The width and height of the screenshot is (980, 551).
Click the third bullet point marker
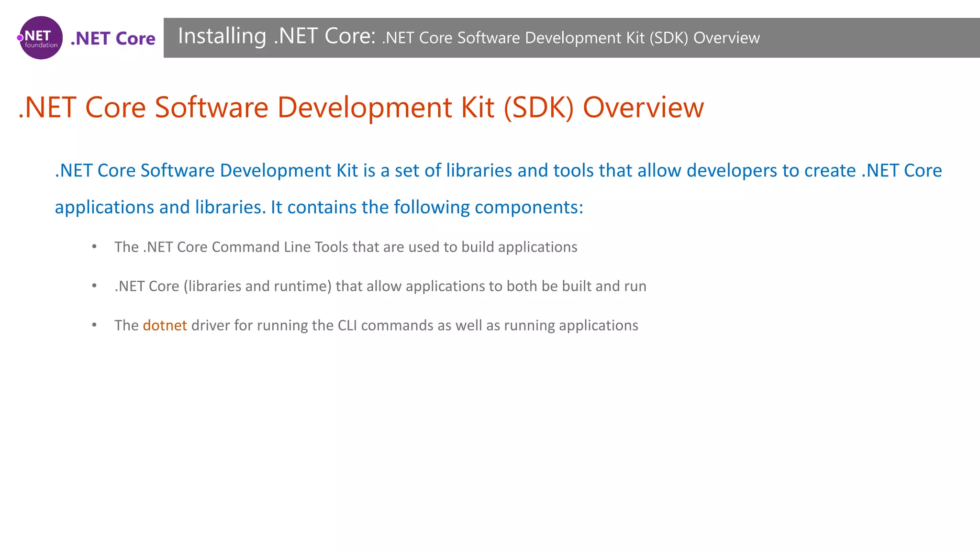click(x=94, y=325)
